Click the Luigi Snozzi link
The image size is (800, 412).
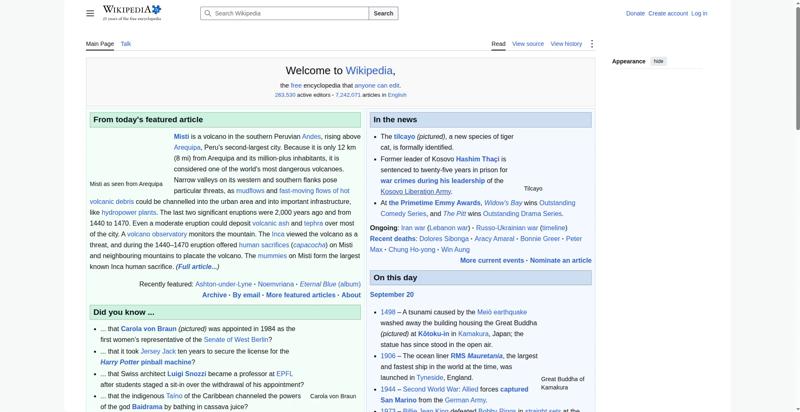pos(187,374)
